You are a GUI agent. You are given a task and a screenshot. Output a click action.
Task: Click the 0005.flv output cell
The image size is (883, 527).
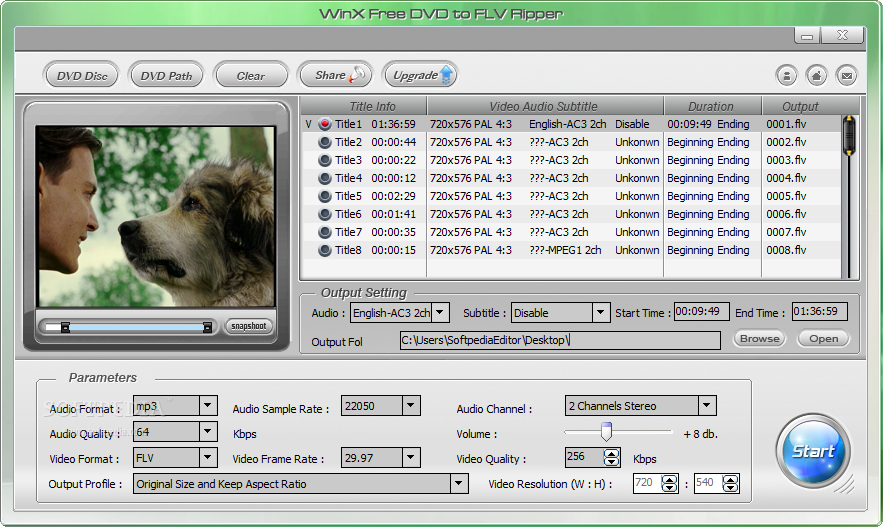[786, 196]
